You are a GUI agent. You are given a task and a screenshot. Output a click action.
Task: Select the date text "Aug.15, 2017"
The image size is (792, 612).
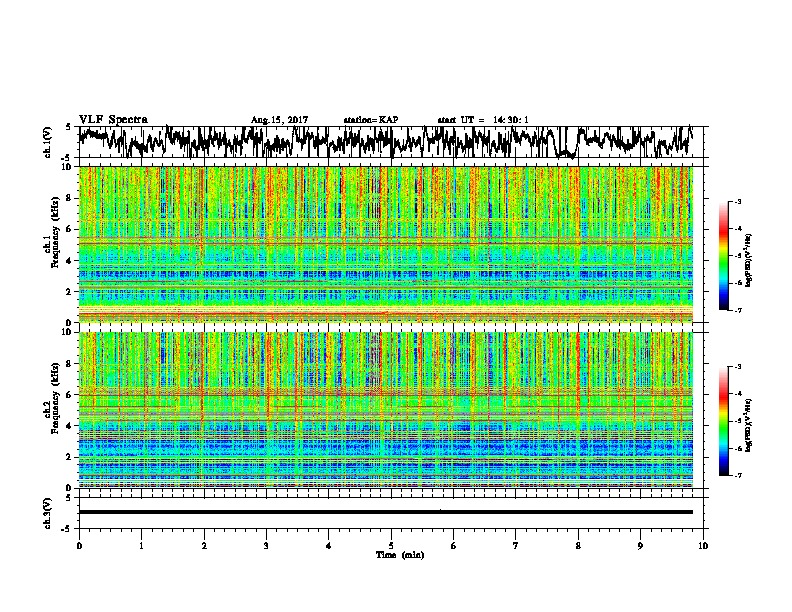(279, 120)
